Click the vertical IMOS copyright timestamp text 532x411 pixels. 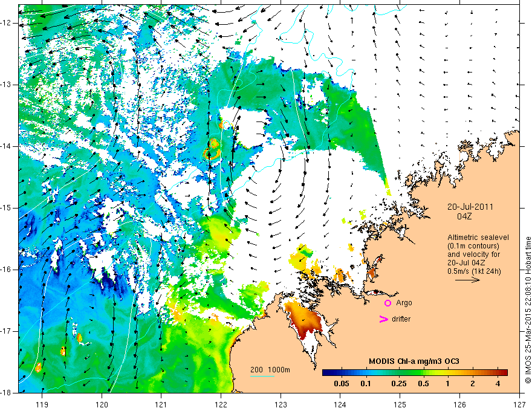tap(528, 310)
